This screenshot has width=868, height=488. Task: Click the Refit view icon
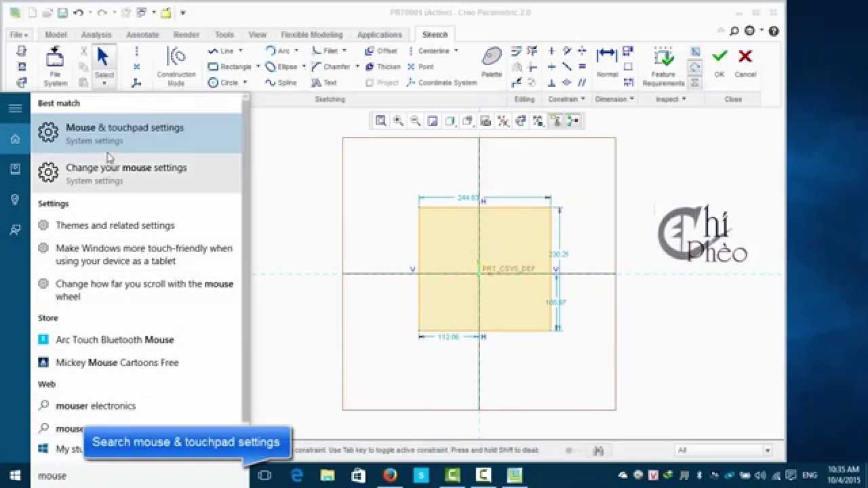381,121
